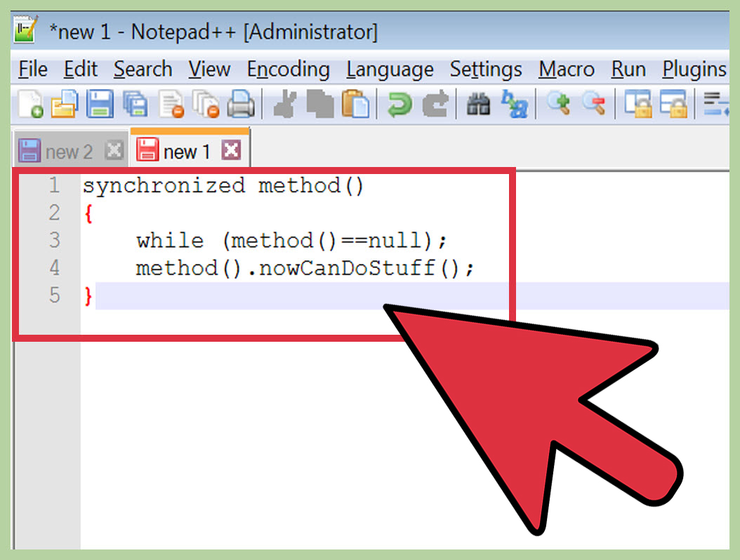740x560 pixels.
Task: Redo the last edit
Action: point(434,103)
